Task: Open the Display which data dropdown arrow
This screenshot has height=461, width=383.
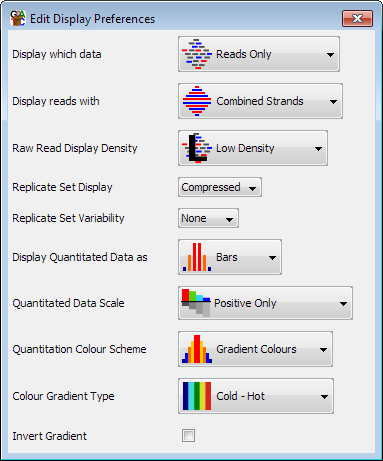Action: (x=330, y=55)
